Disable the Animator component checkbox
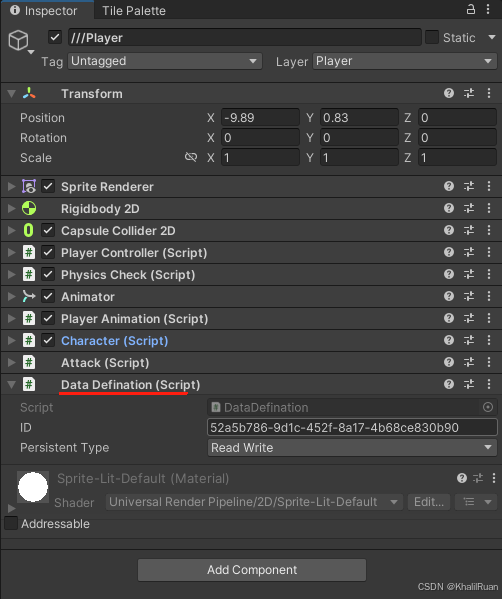This screenshot has height=599, width=502. pos(48,296)
